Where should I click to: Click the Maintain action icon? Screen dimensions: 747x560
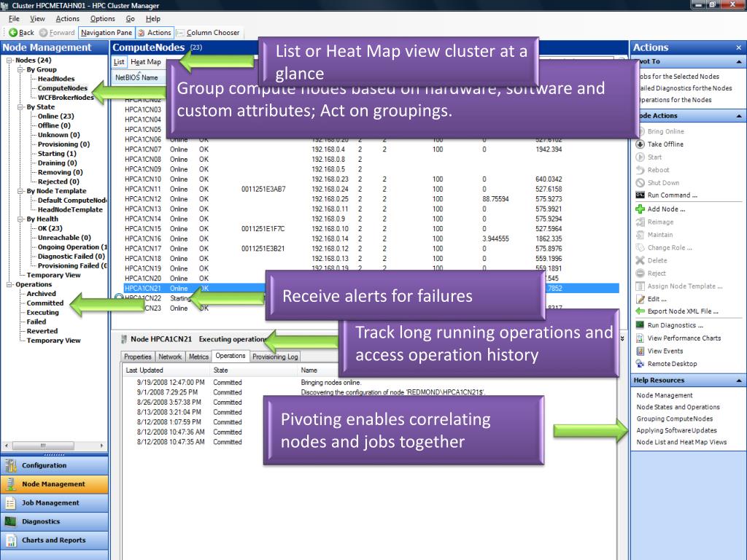tap(640, 235)
